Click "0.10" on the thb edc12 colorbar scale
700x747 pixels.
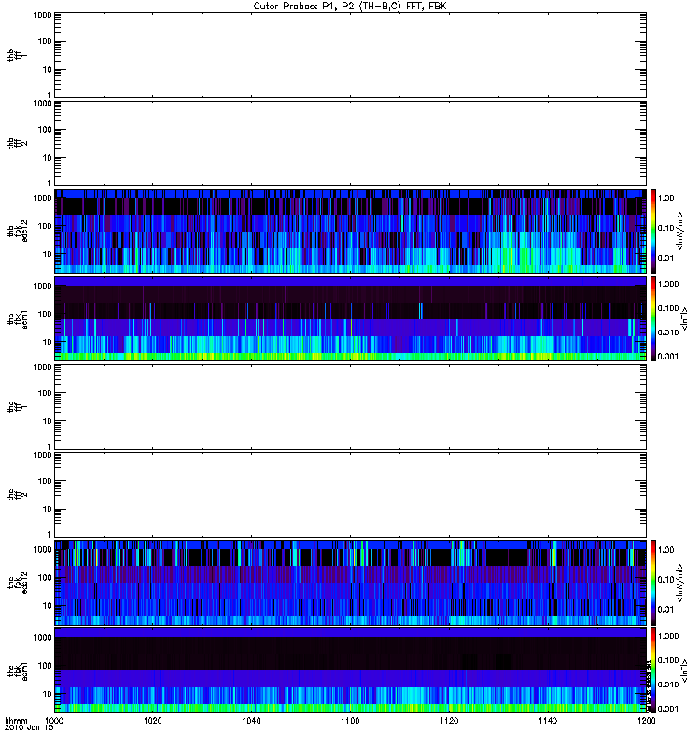coord(666,228)
